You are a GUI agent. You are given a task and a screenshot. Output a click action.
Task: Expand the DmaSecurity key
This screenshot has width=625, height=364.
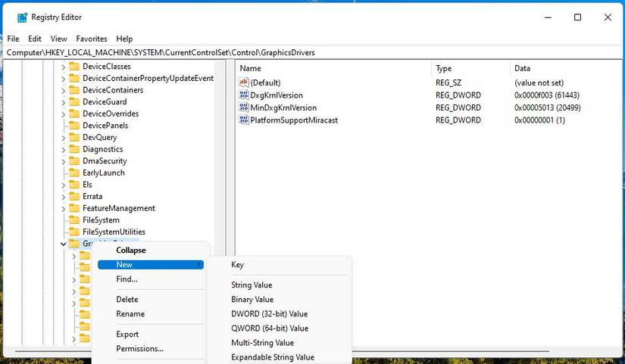pos(64,162)
